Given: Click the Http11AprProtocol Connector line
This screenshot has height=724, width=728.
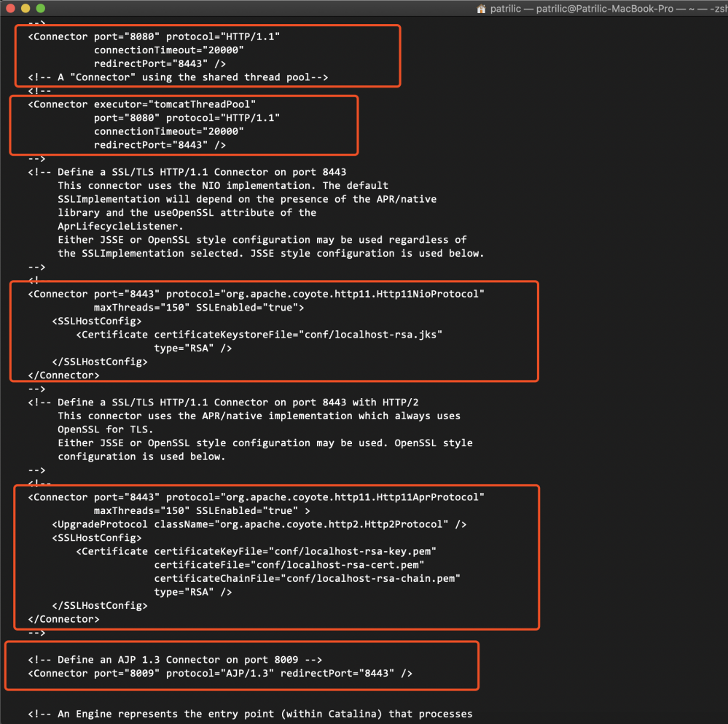Looking at the screenshot, I should (x=257, y=497).
